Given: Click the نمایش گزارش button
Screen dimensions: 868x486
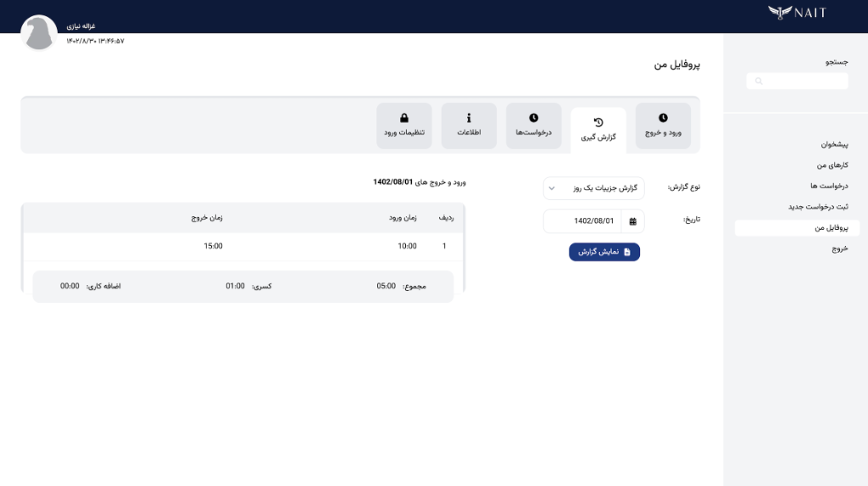Looking at the screenshot, I should point(604,252).
